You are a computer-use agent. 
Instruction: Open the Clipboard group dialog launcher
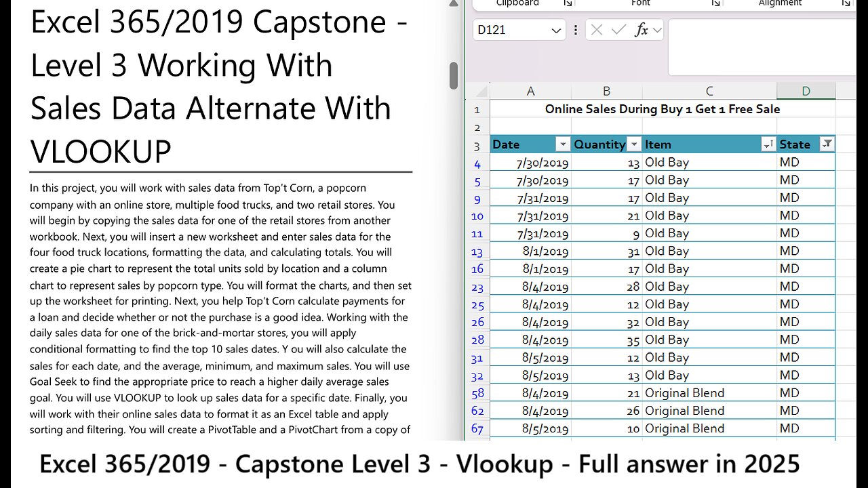click(x=567, y=3)
